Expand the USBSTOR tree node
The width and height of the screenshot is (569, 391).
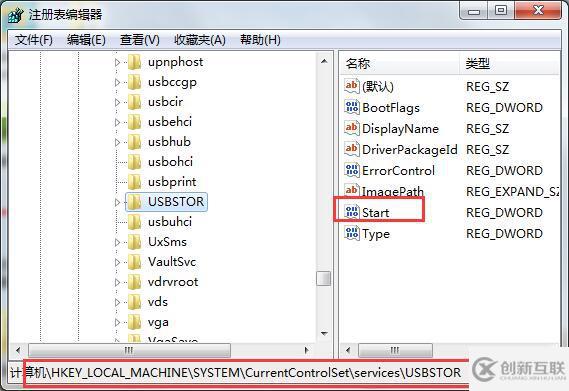pos(117,202)
